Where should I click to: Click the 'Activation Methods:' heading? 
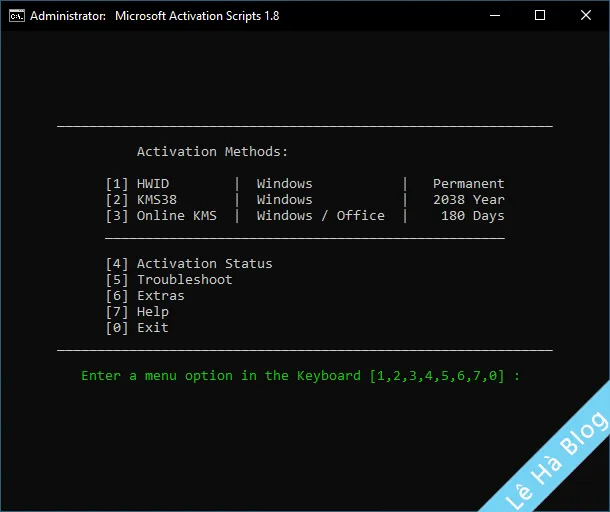point(212,151)
